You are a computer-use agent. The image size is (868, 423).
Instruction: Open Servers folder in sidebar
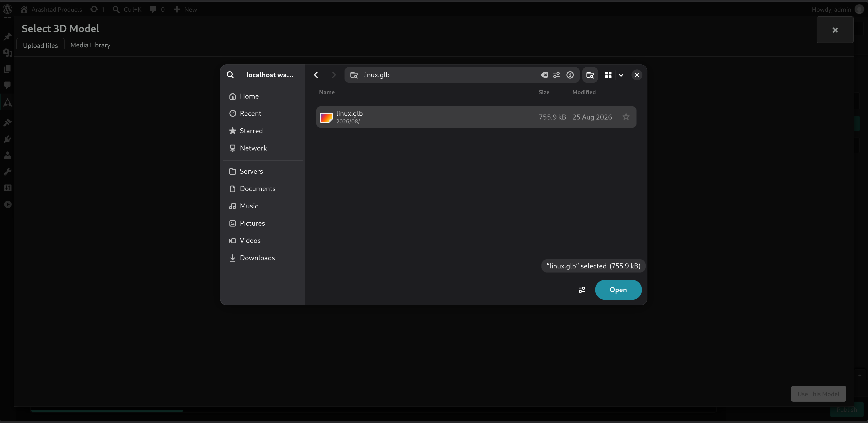263,171
